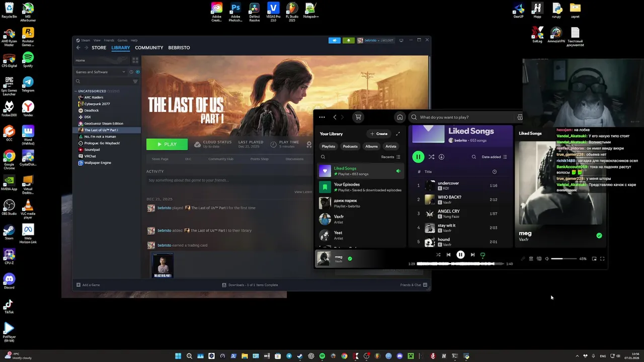The image size is (644, 362).
Task: Create new playlist with Create button
Action: 379,134
